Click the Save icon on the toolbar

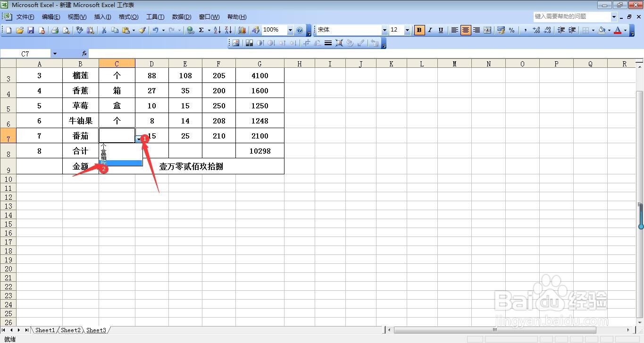[x=31, y=30]
